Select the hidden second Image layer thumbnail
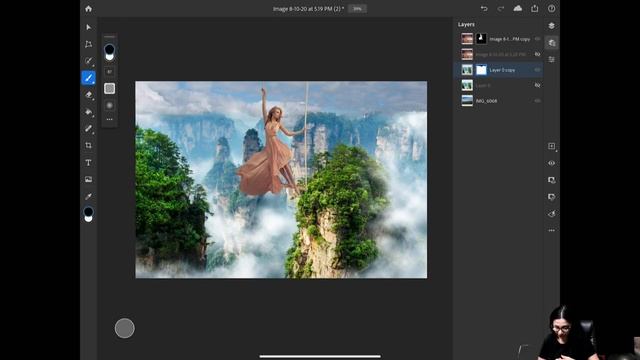640x360 pixels. [467, 54]
